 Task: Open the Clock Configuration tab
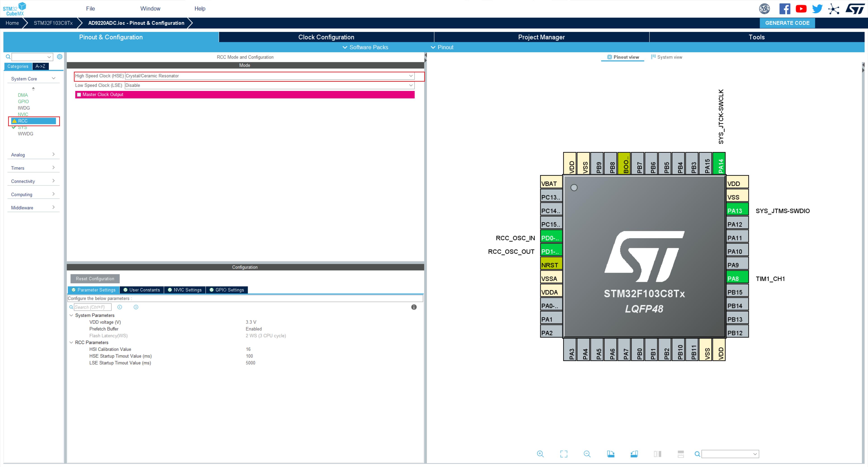click(326, 37)
